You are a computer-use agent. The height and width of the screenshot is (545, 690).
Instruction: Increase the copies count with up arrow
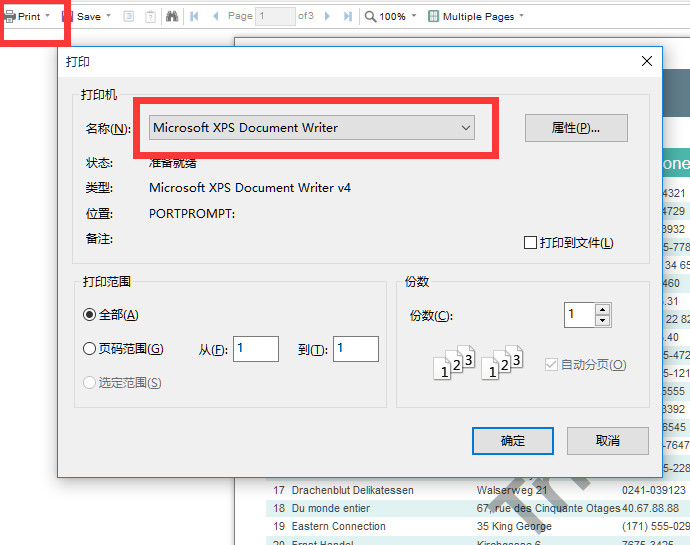(602, 309)
